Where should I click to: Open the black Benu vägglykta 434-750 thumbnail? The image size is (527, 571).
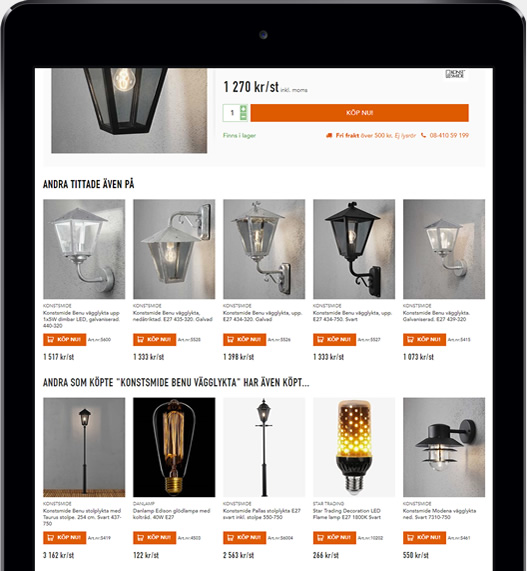pos(354,249)
